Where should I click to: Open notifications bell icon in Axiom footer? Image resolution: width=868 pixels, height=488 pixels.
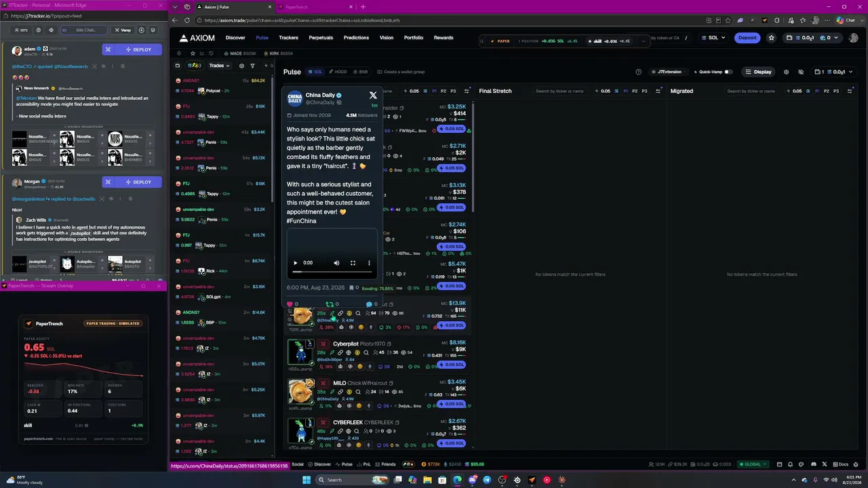790,464
